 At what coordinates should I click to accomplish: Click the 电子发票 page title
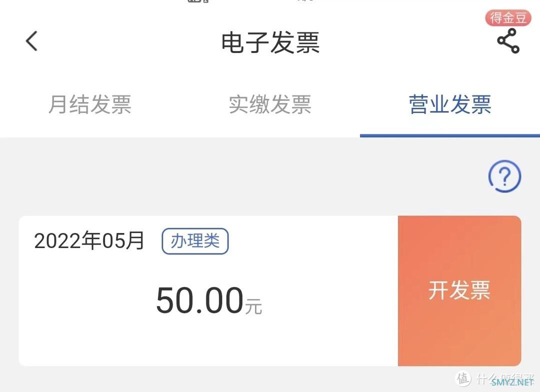[x=270, y=42]
